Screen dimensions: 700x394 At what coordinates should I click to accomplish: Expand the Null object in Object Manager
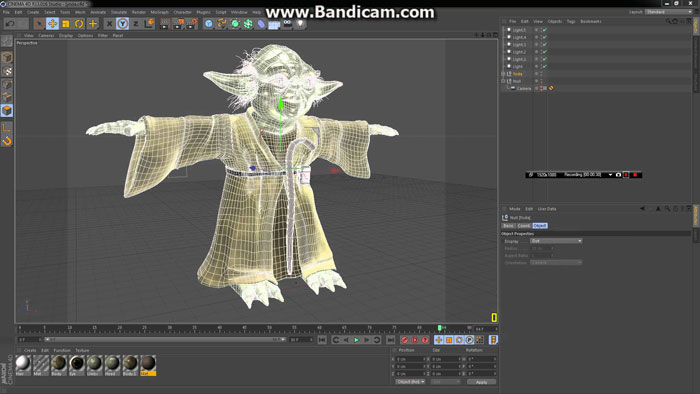coord(504,81)
